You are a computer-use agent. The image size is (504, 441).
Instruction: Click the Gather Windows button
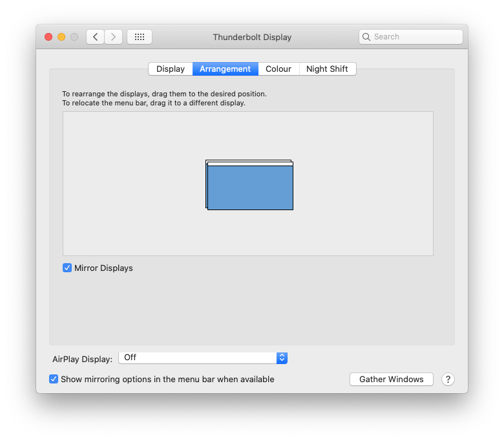[391, 379]
